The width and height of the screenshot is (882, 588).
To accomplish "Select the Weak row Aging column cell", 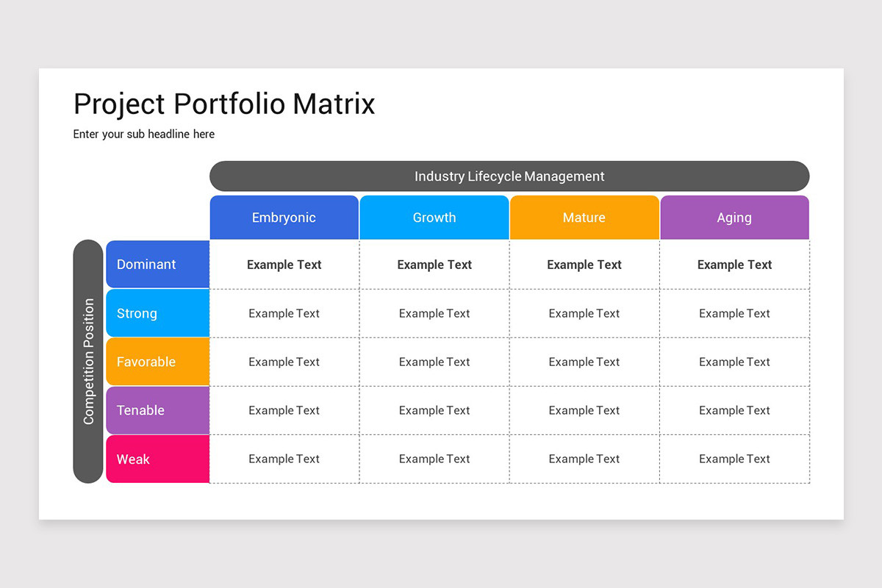I will (x=735, y=459).
